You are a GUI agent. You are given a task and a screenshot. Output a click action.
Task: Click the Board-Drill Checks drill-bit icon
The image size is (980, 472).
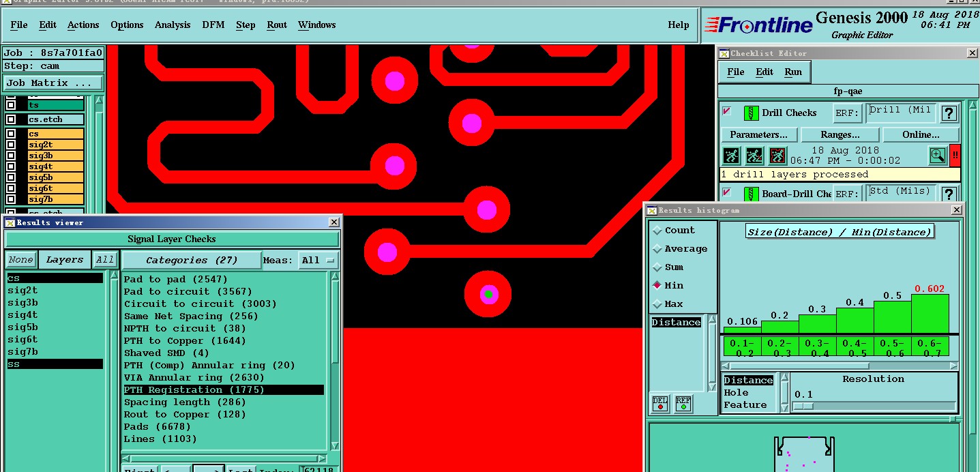pyautogui.click(x=751, y=194)
